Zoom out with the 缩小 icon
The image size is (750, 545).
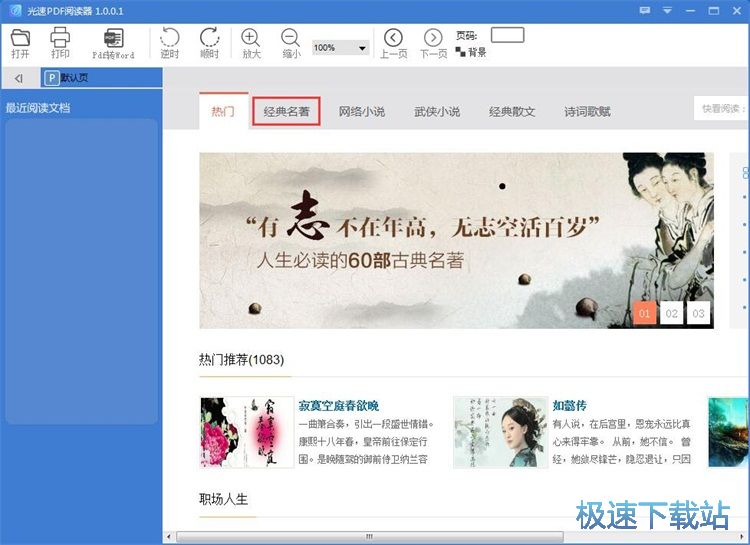291,44
